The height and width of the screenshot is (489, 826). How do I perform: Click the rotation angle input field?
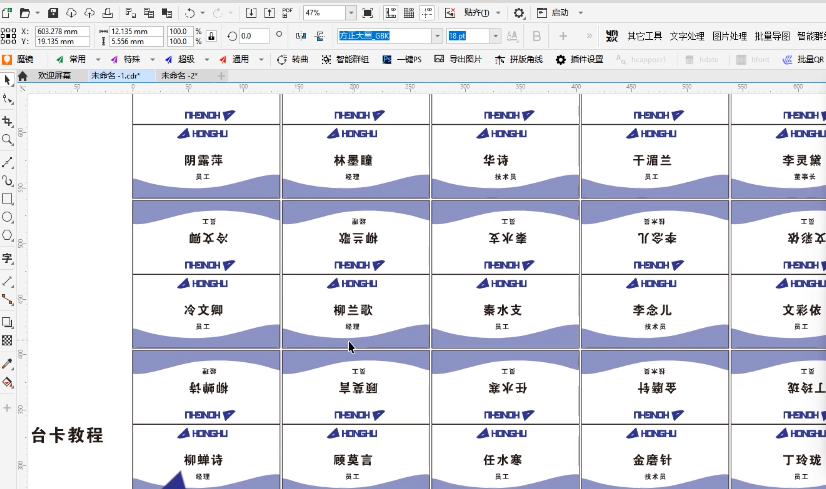(253, 36)
